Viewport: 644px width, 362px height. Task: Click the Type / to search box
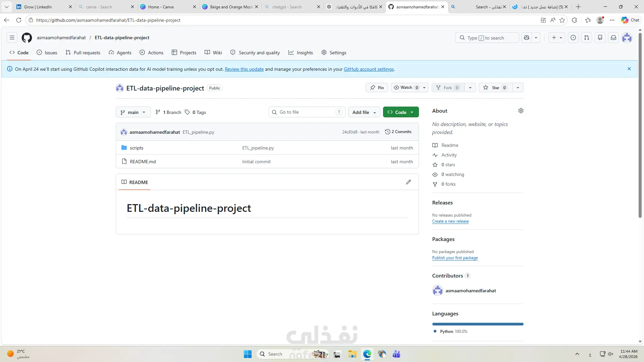click(487, 38)
